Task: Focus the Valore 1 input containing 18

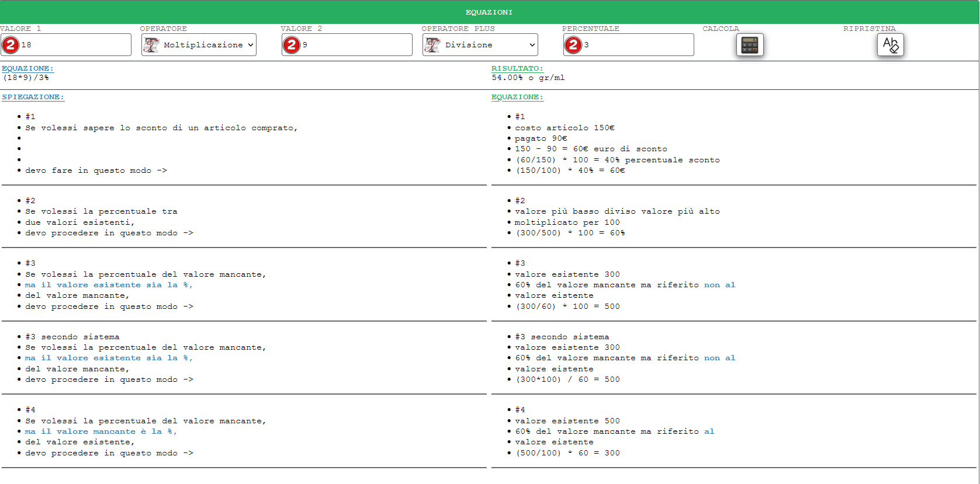Action: [x=66, y=45]
